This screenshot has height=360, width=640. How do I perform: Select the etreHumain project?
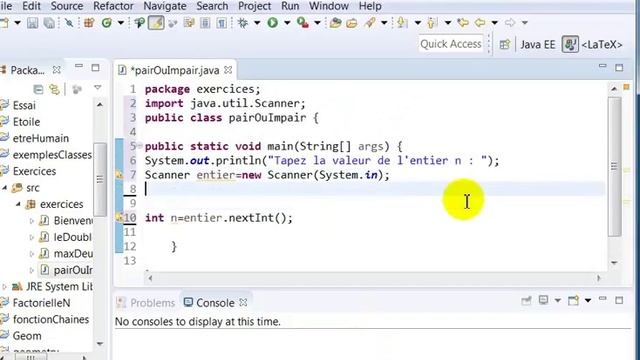[x=40, y=138]
